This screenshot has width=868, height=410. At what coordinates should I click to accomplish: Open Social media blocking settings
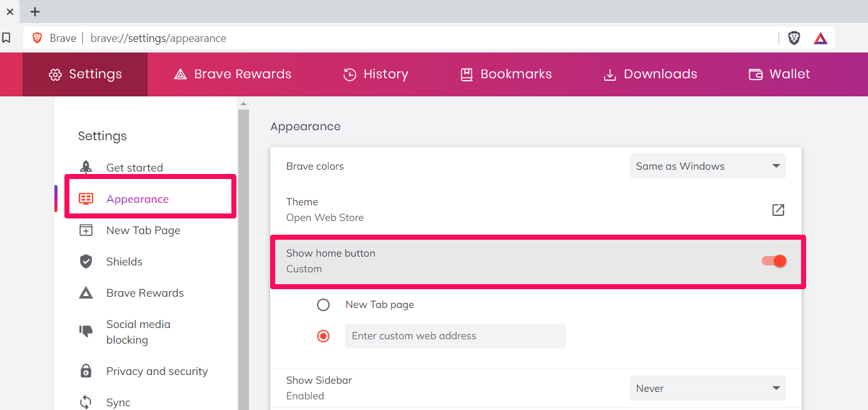[138, 332]
